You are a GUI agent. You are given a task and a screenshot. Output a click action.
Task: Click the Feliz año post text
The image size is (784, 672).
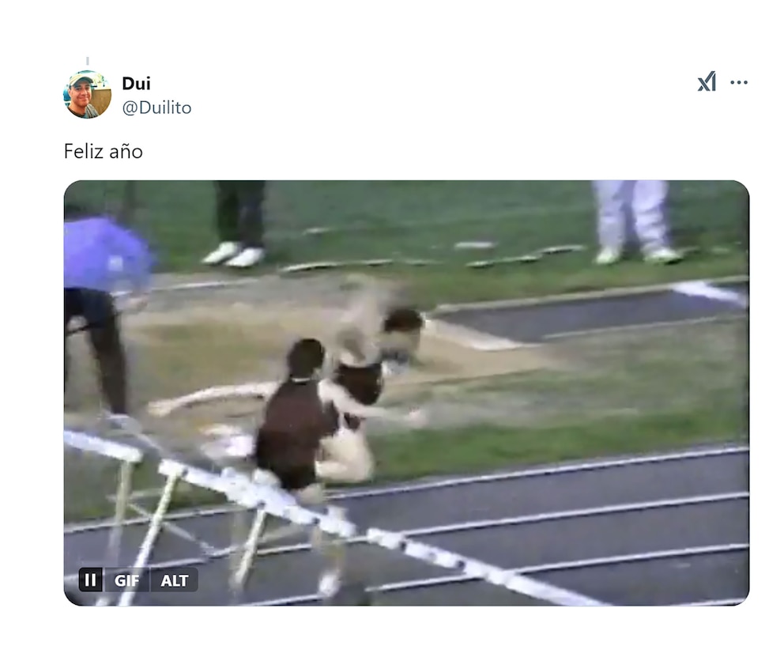click(104, 152)
